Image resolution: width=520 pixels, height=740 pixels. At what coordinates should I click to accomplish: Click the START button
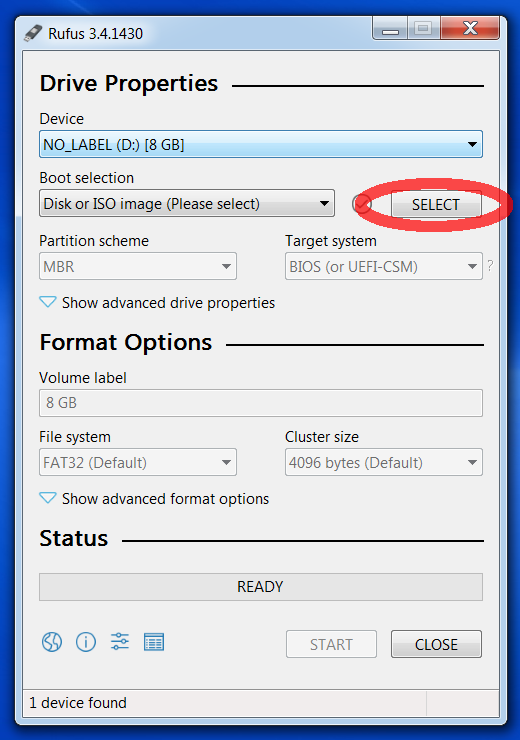coord(331,644)
